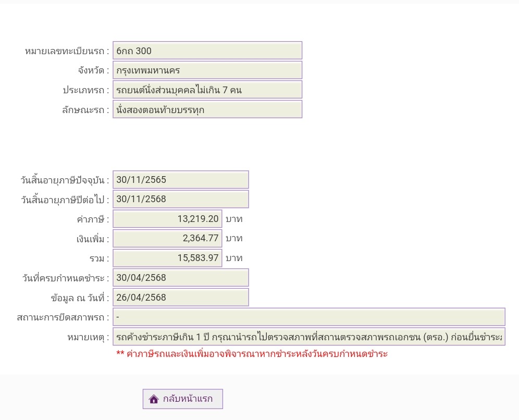Click the label เงินเพิ่ม
Image resolution: width=519 pixels, height=420 pixels.
point(93,239)
